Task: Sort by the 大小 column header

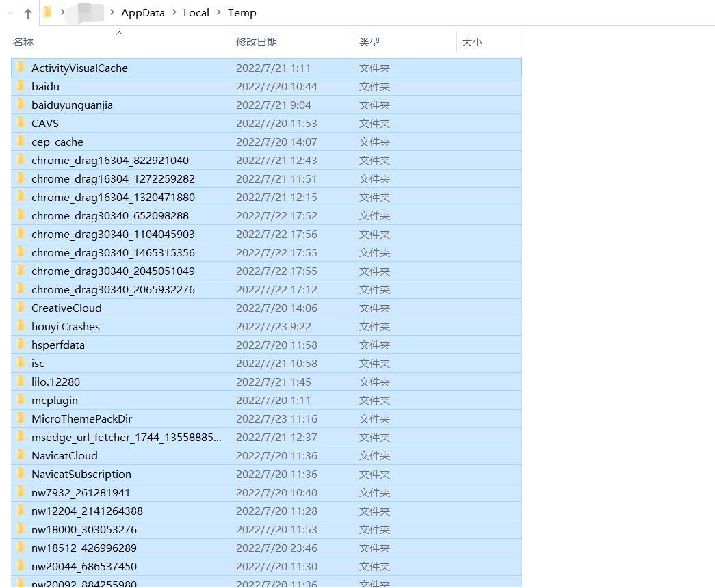Action: 471,42
